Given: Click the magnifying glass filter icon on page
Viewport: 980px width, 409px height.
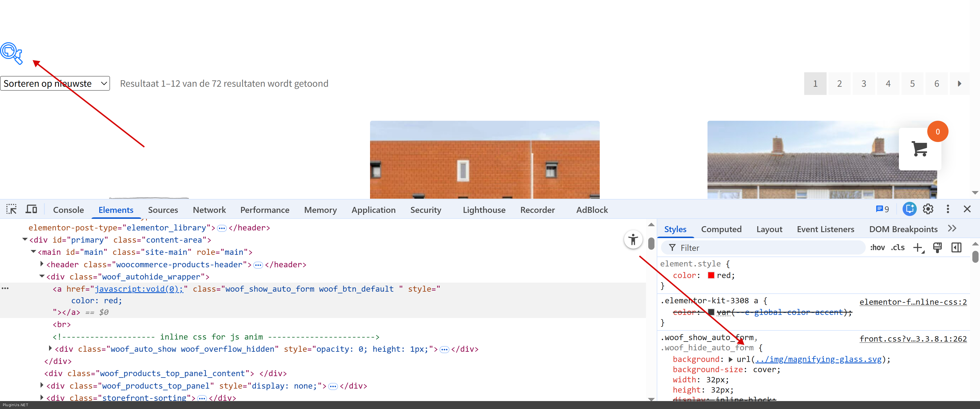Looking at the screenshot, I should pyautogui.click(x=11, y=53).
